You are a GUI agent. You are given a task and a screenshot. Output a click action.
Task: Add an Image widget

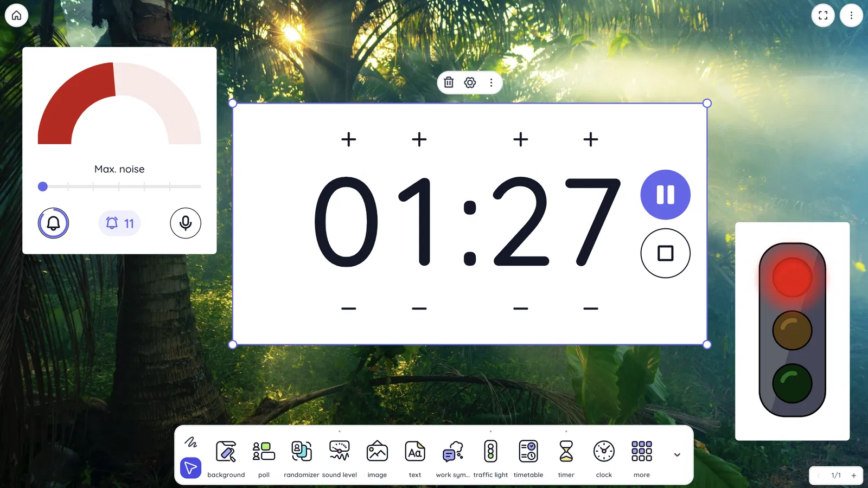tap(377, 455)
